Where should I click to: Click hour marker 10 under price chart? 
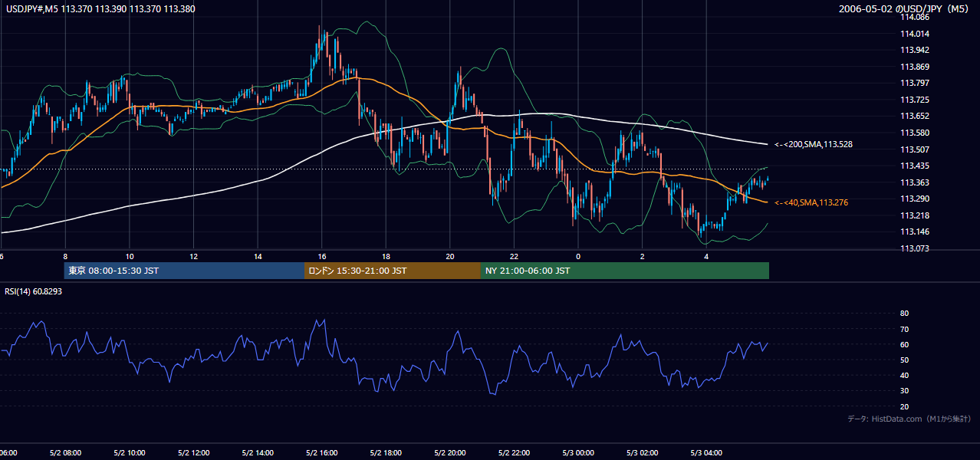point(130,257)
